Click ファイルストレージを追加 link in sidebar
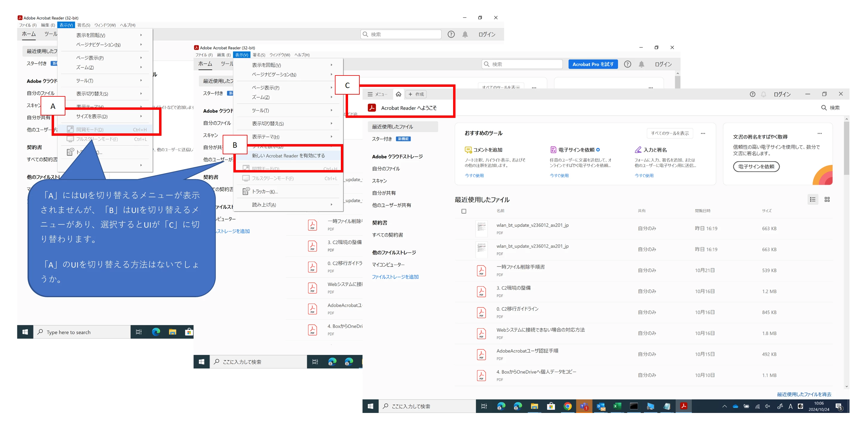The image size is (868, 421). [395, 277]
